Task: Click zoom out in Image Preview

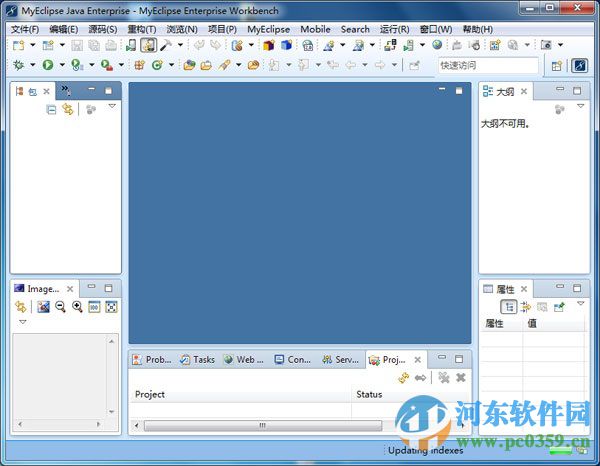Action: [x=60, y=307]
